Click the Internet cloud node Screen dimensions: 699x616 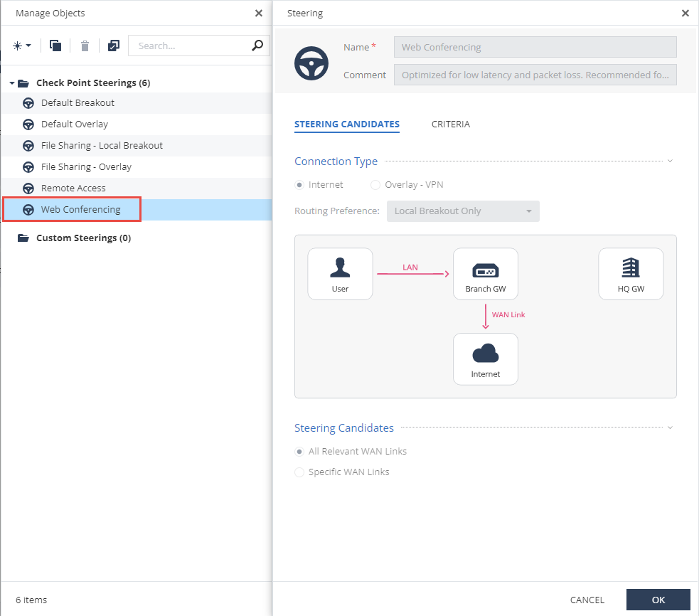click(486, 359)
